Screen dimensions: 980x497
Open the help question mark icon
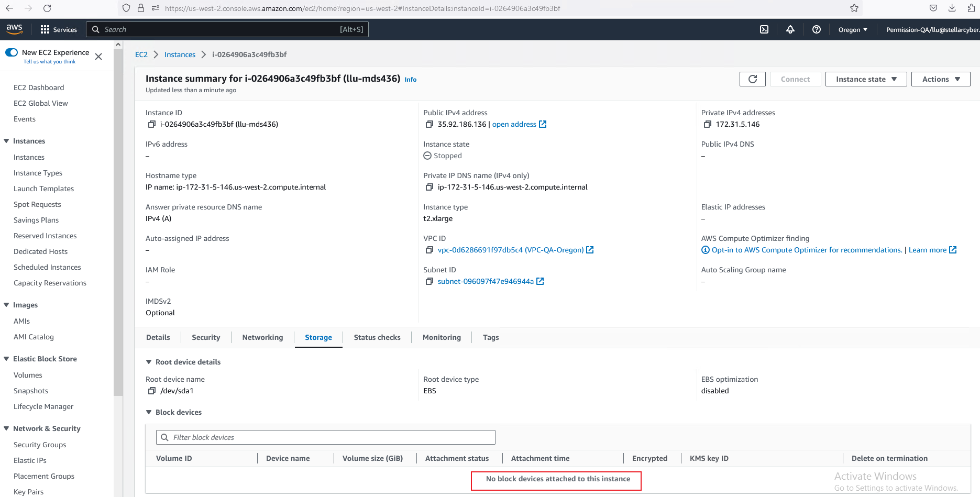(816, 29)
